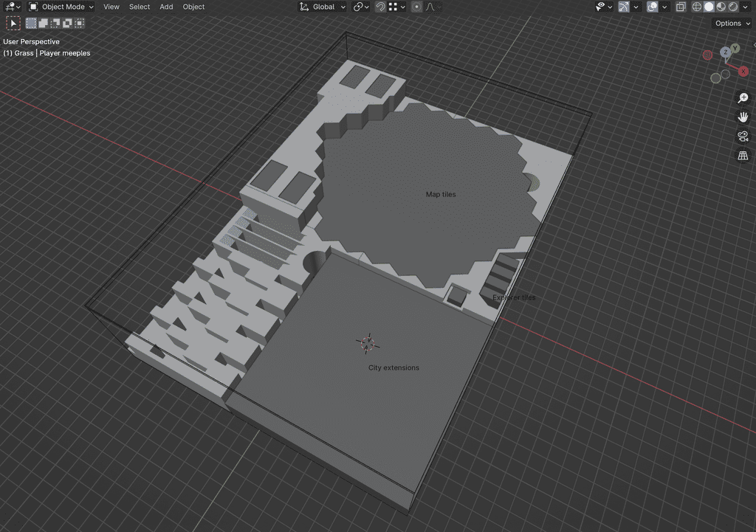Click the pan view hand icon
The height and width of the screenshot is (532, 756).
(x=743, y=117)
